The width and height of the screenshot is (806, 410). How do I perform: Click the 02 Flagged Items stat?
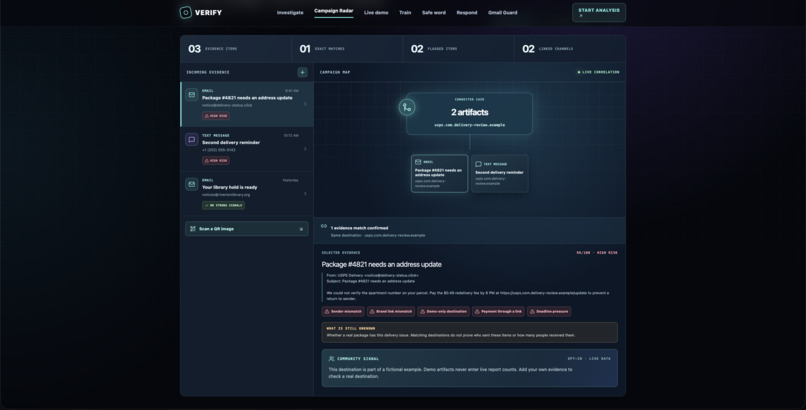[459, 49]
